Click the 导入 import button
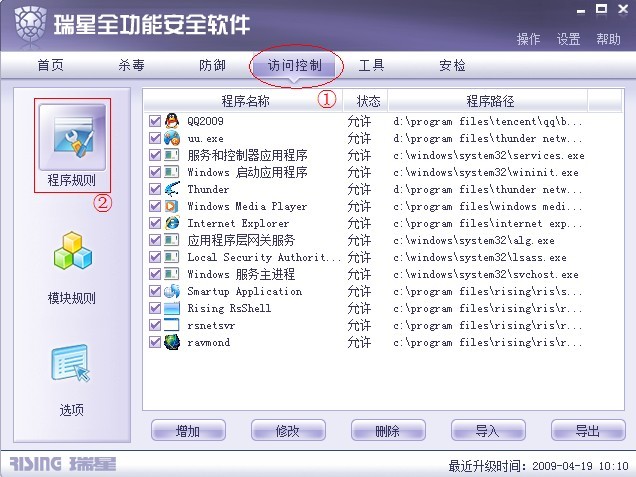This screenshot has height=477, width=636. tap(488, 431)
